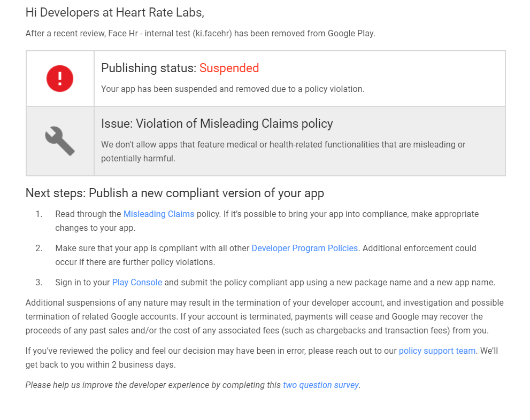Click the gray wrench issue icon
This screenshot has height=420, width=530.
pyautogui.click(x=60, y=141)
